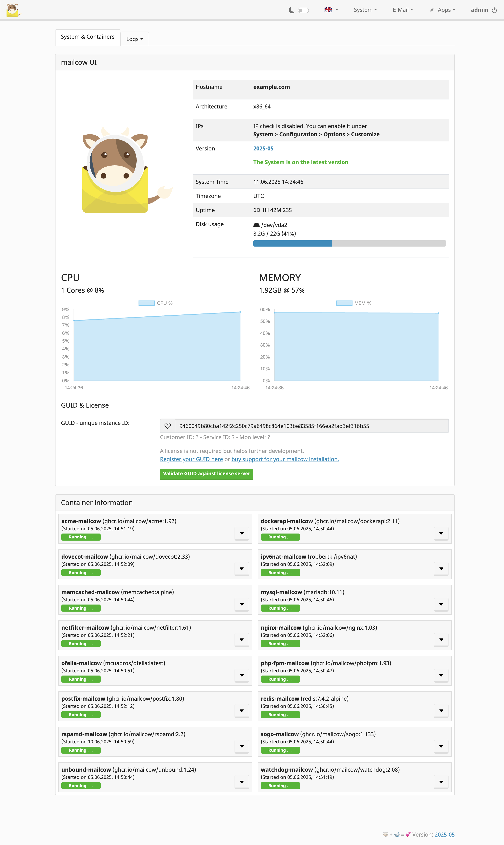This screenshot has height=845, width=504.
Task: Click the Running badge of sogo-mailcow
Action: pyautogui.click(x=280, y=750)
